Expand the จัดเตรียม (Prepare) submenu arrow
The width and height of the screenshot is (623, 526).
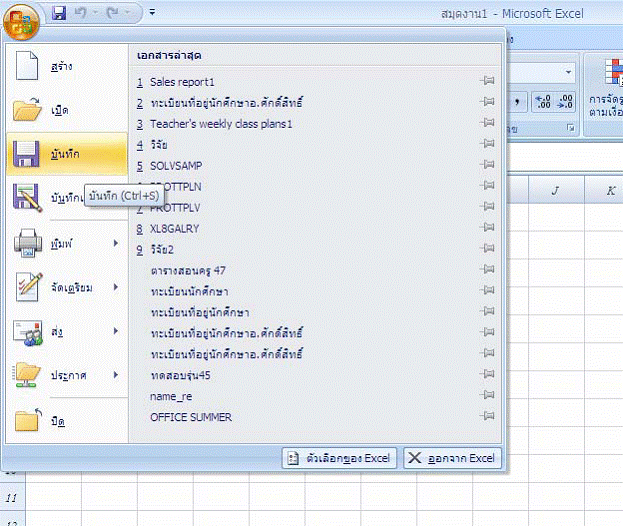tap(116, 287)
